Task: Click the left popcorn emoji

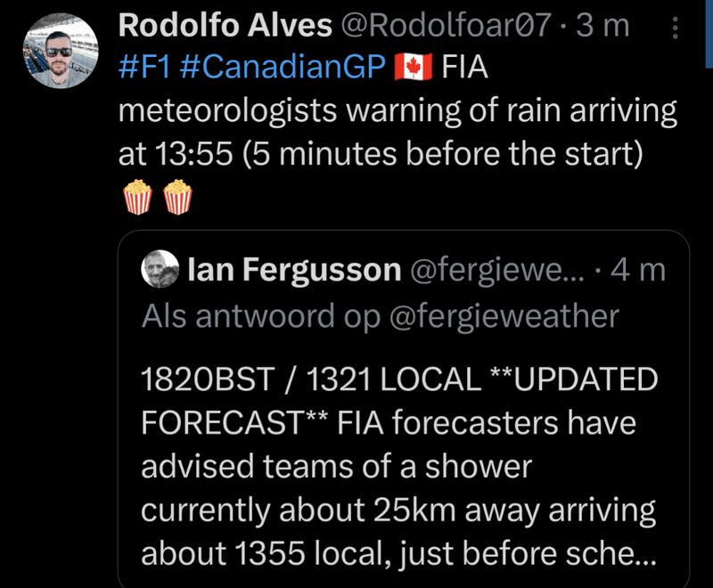Action: click(x=135, y=197)
